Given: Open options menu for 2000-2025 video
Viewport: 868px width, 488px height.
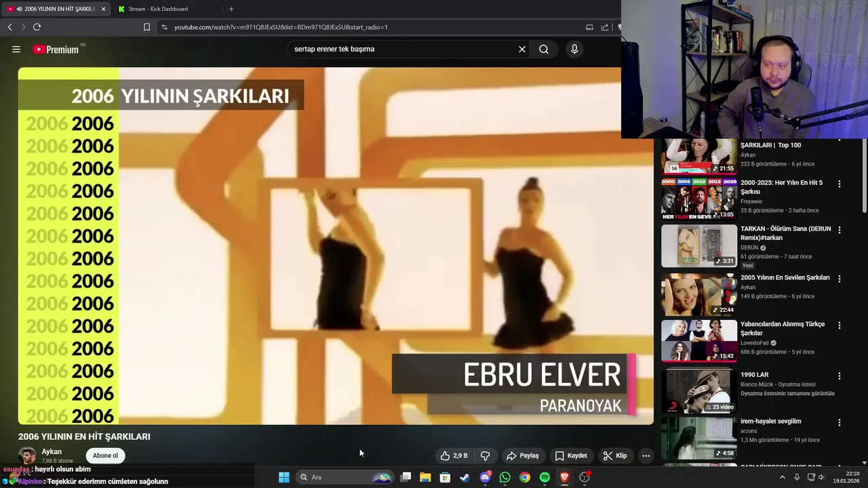Looking at the screenshot, I should pos(840,184).
